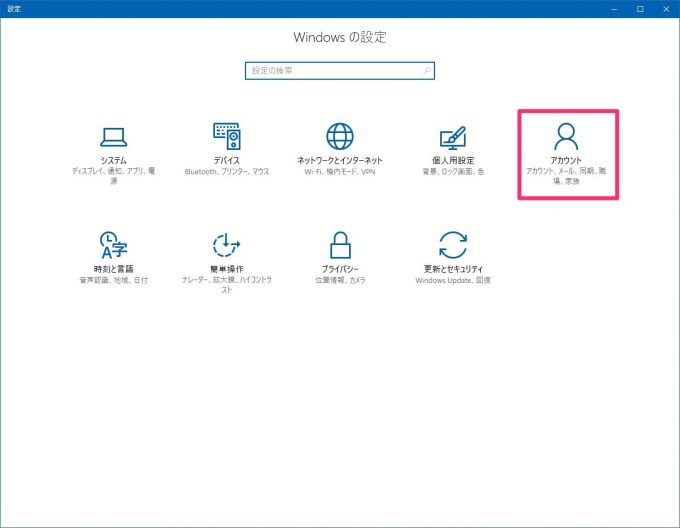
Task: Select the 更新とセキュリティ label text
Action: (453, 269)
